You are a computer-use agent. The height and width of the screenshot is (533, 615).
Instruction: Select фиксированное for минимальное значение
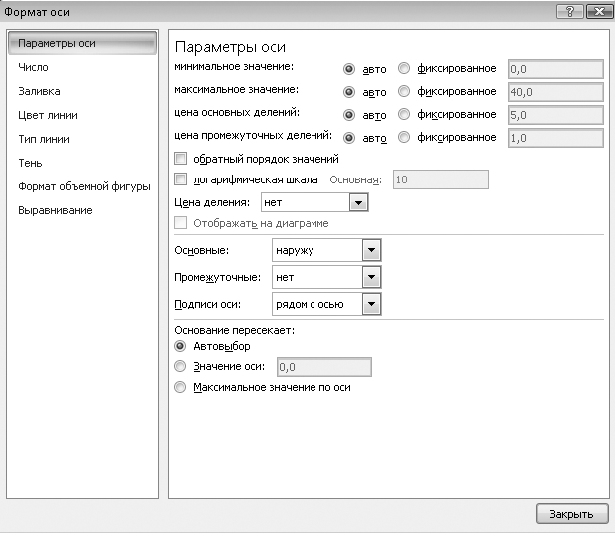404,68
